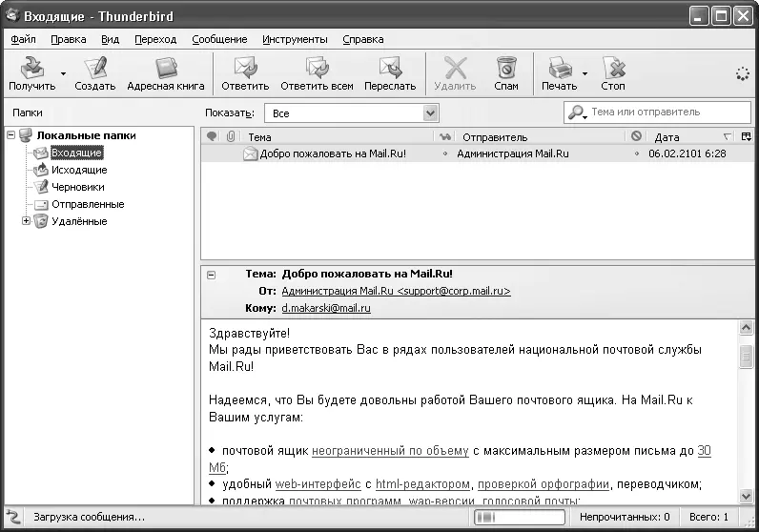This screenshot has width=759, height=532.
Task: Click the attachment paperclip column header
Action: (231, 137)
